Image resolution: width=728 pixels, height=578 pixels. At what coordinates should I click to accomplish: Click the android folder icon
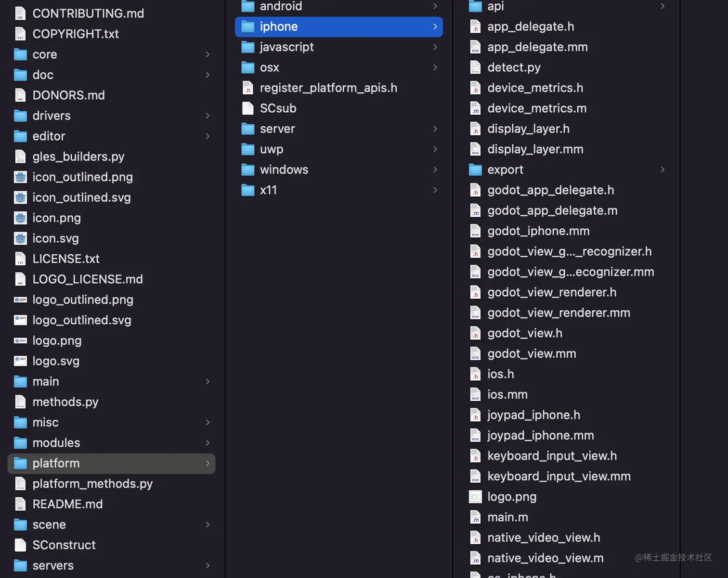(x=247, y=6)
